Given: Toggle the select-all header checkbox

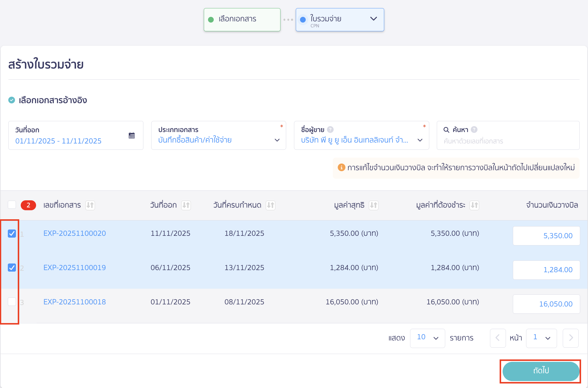Looking at the screenshot, I should [x=12, y=205].
